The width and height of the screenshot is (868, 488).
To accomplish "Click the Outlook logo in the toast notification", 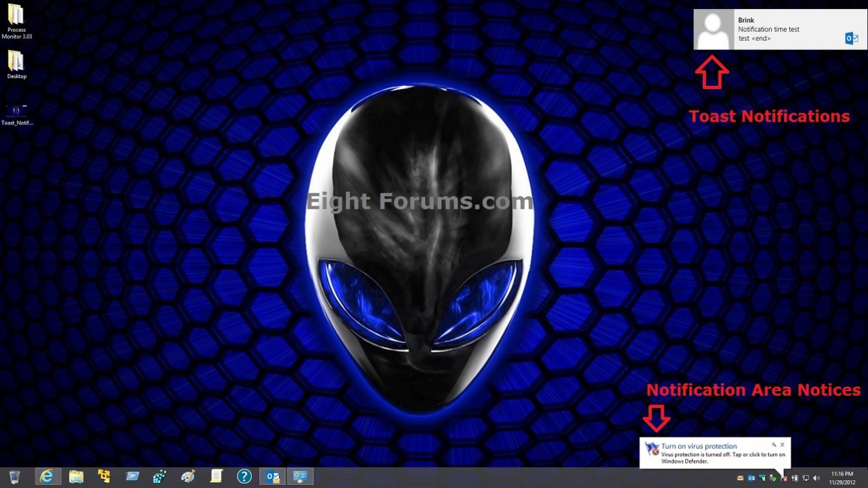I will coord(851,38).
